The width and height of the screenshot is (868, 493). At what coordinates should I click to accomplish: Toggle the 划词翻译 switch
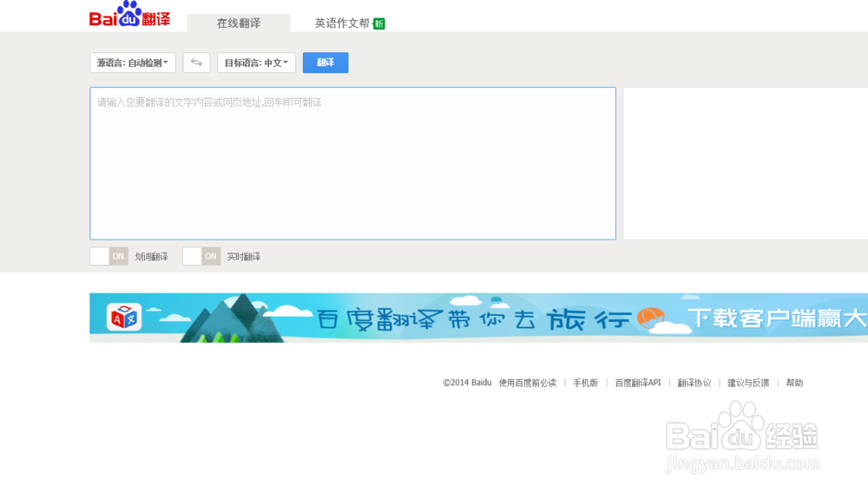click(x=109, y=256)
